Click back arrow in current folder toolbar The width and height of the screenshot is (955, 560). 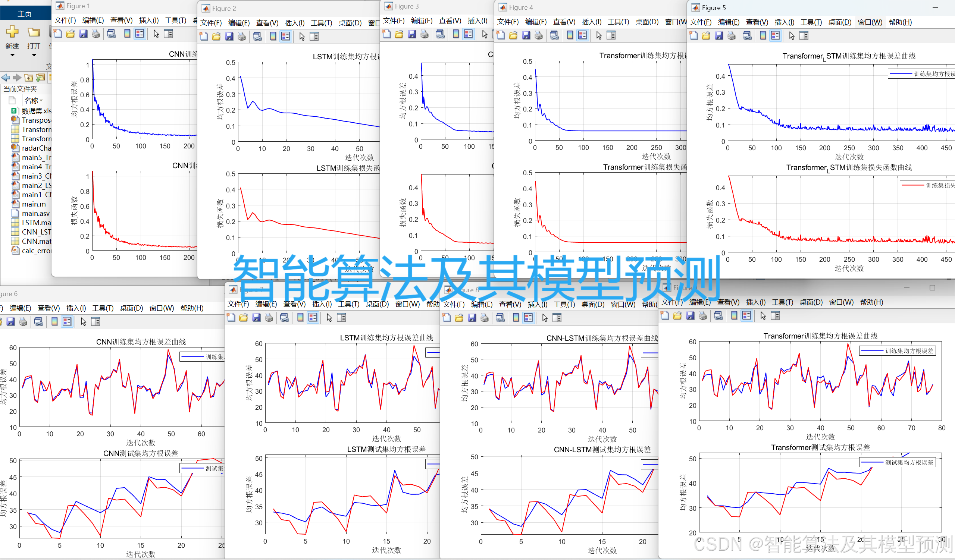click(6, 78)
